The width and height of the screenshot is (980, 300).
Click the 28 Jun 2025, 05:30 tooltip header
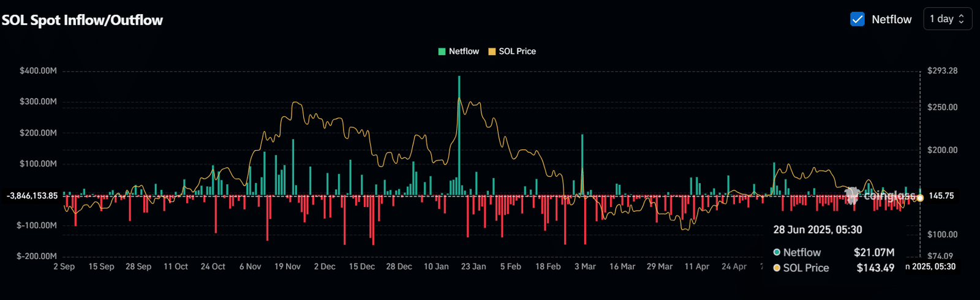tap(818, 230)
